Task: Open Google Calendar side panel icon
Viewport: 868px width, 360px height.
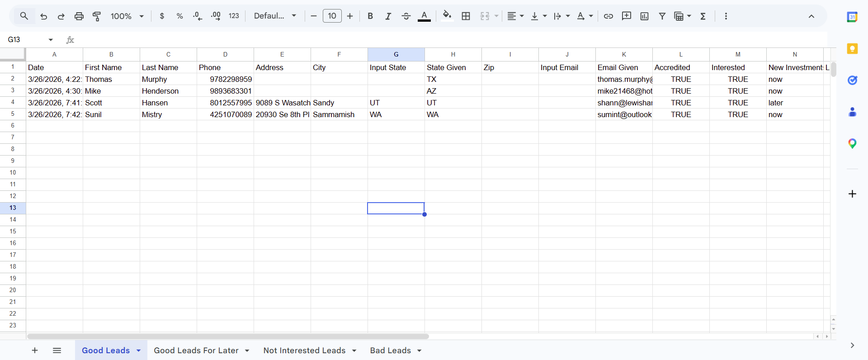Action: pyautogui.click(x=852, y=17)
